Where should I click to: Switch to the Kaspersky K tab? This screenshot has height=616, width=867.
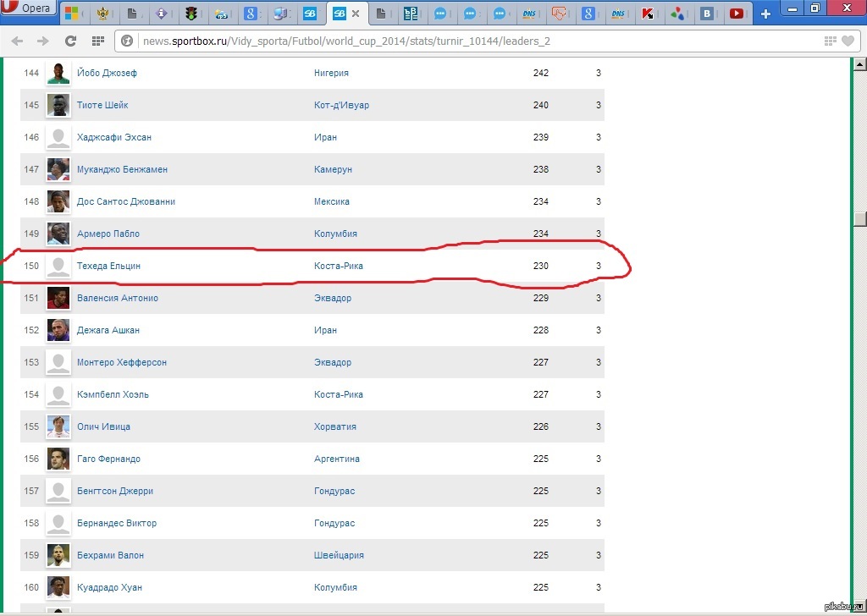(648, 14)
